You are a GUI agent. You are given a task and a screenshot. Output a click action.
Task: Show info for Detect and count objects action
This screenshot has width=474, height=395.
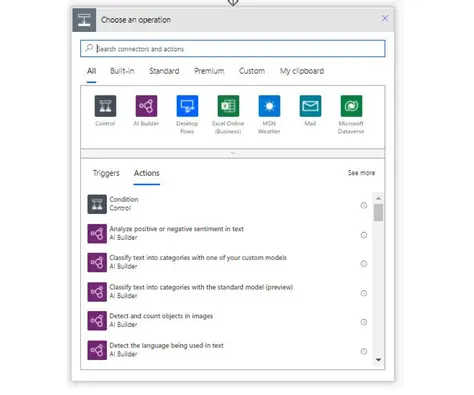364,322
